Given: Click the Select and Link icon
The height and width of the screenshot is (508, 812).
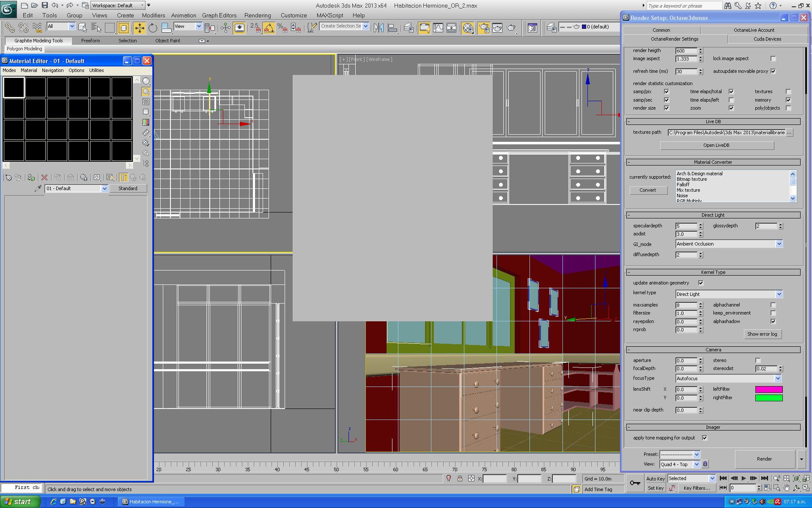Looking at the screenshot, I should [x=9, y=28].
